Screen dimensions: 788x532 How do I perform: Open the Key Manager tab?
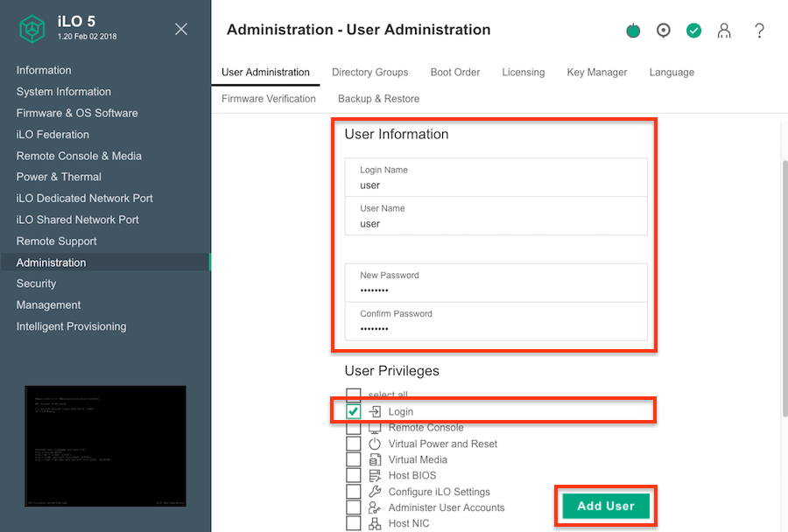tap(597, 73)
